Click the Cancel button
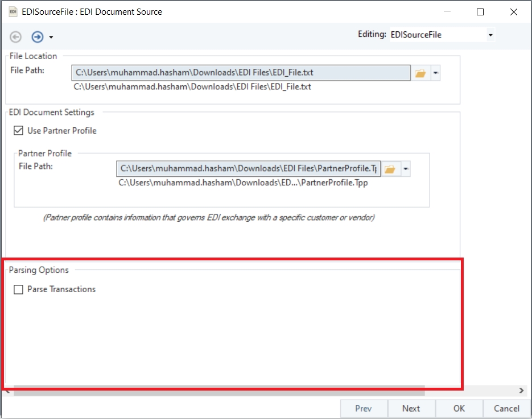The width and height of the screenshot is (532, 419). coord(506,408)
